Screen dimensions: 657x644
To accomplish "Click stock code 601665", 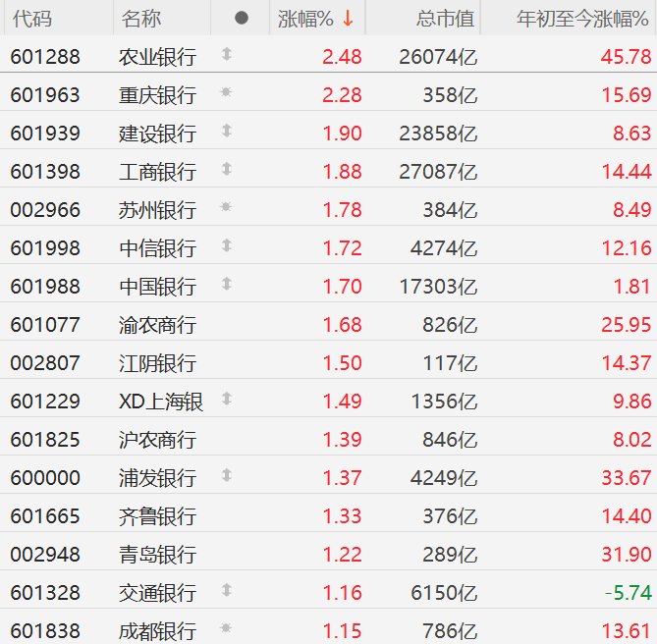I will pyautogui.click(x=45, y=515).
